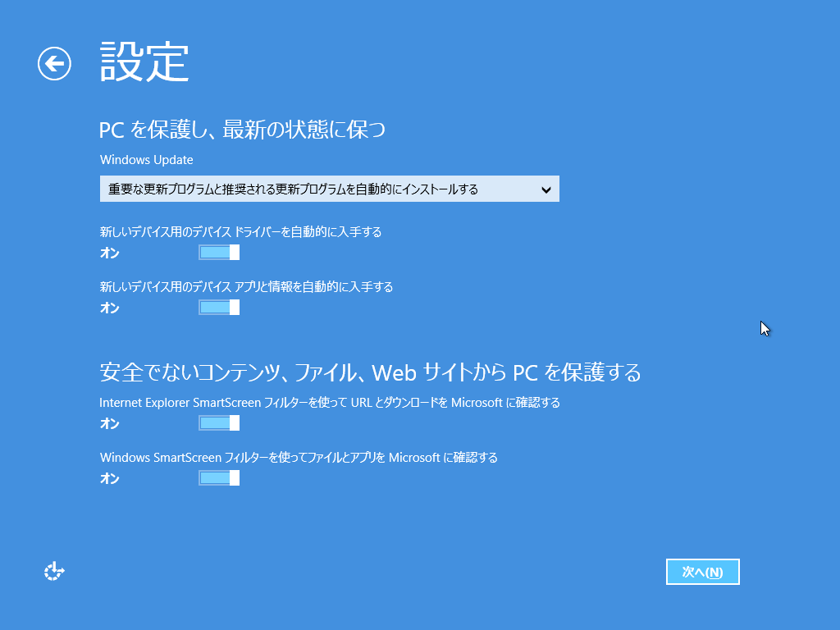
Task: Click the chevron arrow in Windows Update combo box
Action: [546, 189]
